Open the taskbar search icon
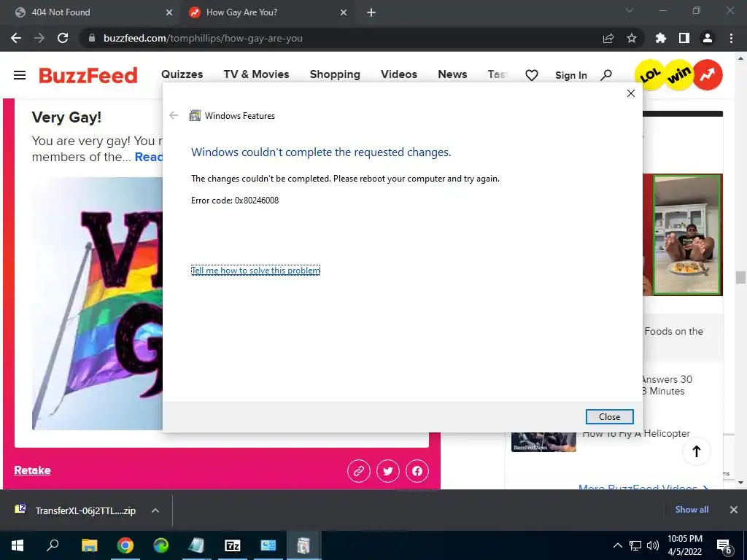Image resolution: width=747 pixels, height=560 pixels. (53, 545)
